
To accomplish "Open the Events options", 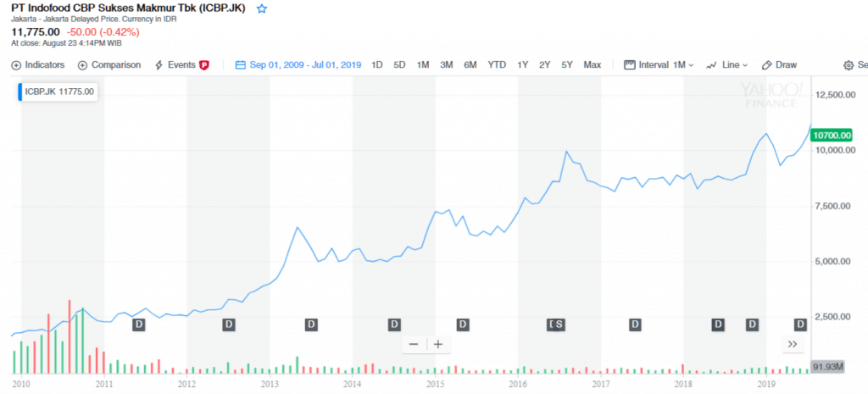I will pyautogui.click(x=182, y=64).
